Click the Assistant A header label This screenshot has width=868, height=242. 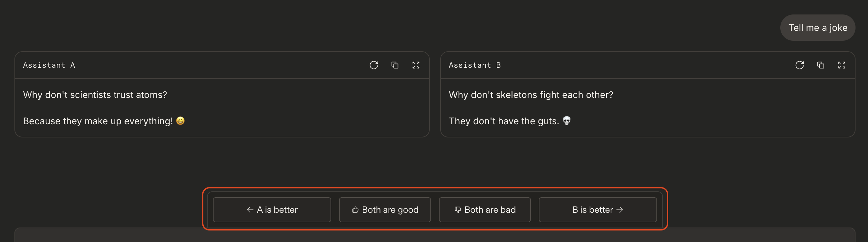(x=49, y=65)
